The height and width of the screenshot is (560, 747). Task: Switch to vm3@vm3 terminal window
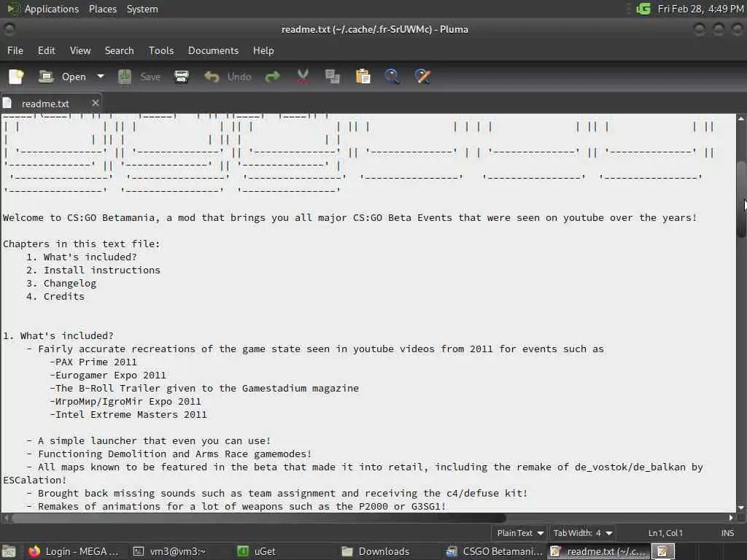[169, 551]
